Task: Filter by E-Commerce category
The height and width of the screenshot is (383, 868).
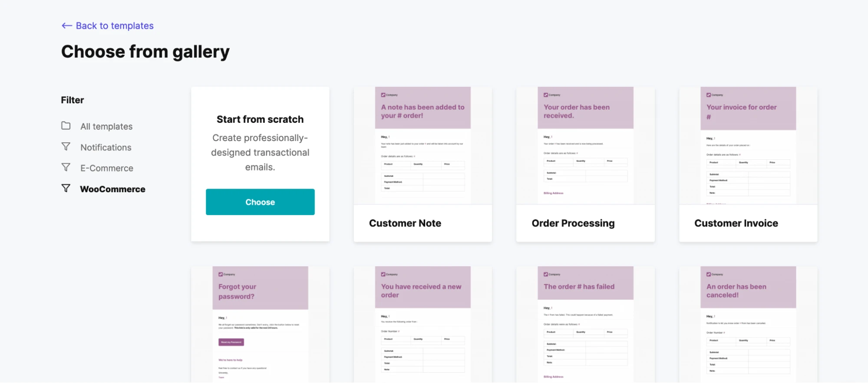Action: coord(107,168)
